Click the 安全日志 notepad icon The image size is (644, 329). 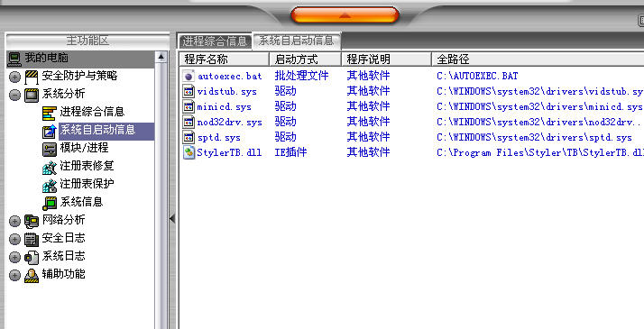pos(32,239)
